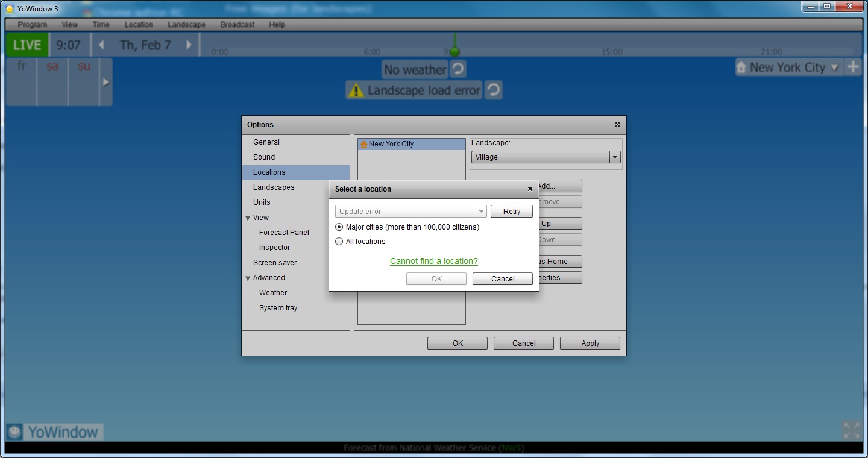
Task: Click the next day arrow
Action: click(x=189, y=45)
